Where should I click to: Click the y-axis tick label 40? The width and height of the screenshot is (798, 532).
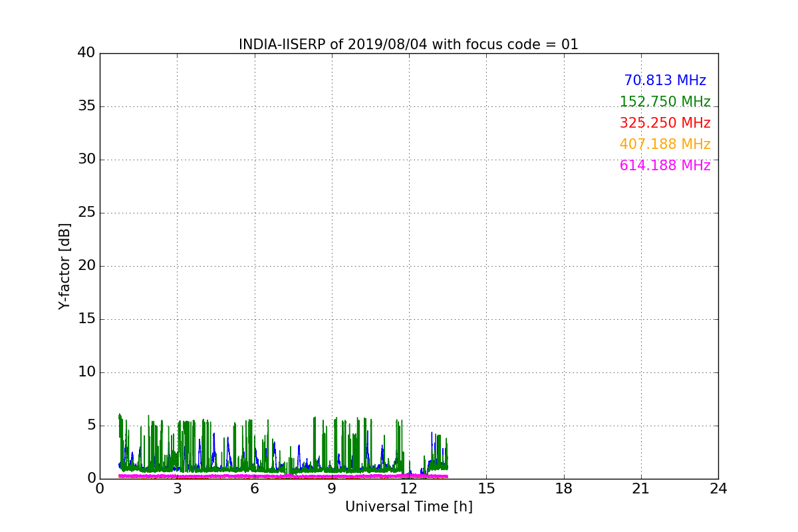(x=86, y=53)
